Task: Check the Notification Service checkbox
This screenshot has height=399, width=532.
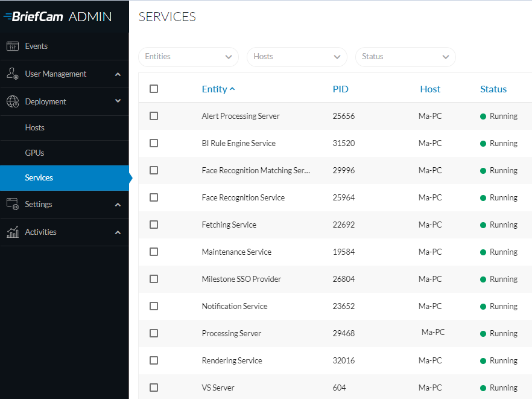Action: point(154,306)
